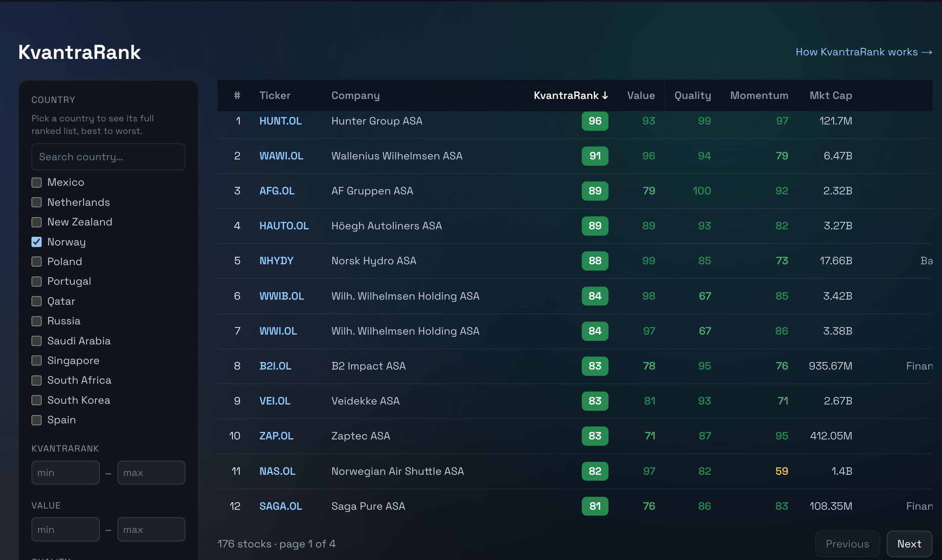Focus the KvantraRank min field
The image size is (942, 560).
[66, 472]
